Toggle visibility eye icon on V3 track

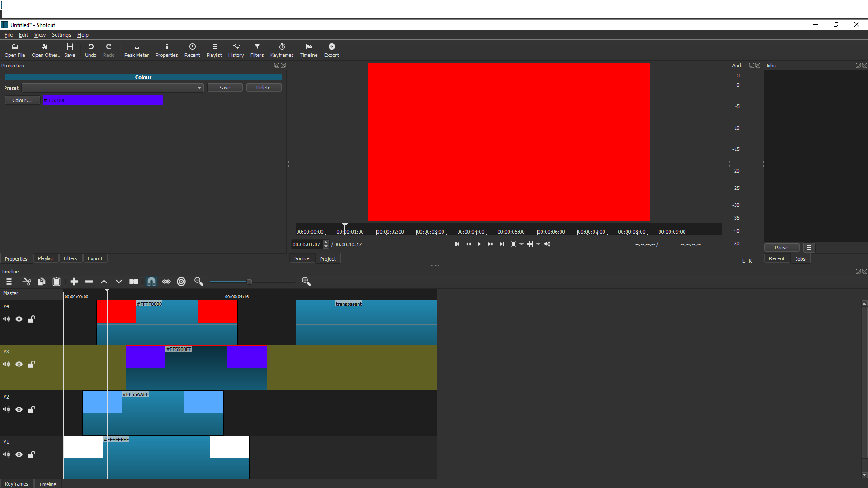click(x=19, y=364)
